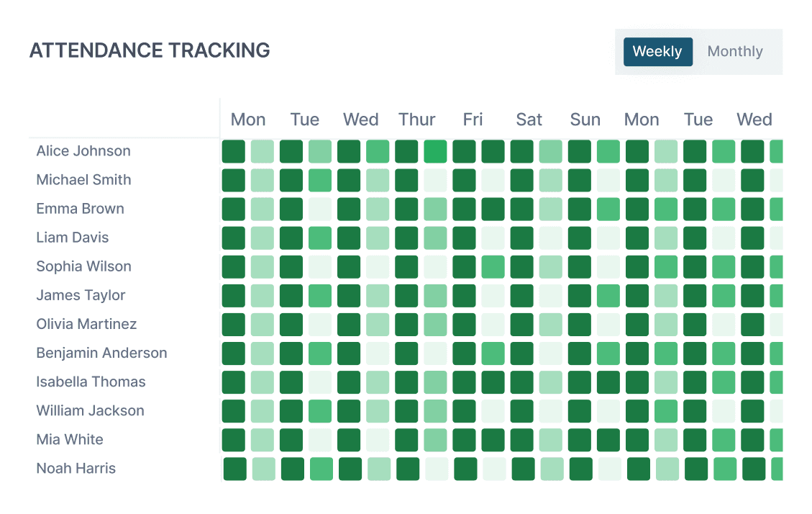The image size is (812, 514).
Task: Choose Liam Davis in the name list
Action: pos(72,238)
